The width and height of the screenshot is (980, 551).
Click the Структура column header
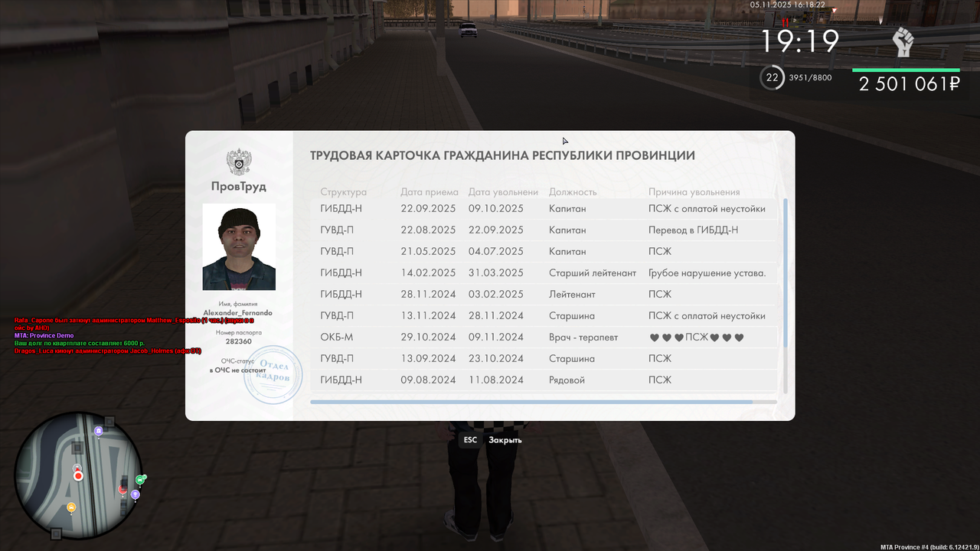click(x=343, y=192)
